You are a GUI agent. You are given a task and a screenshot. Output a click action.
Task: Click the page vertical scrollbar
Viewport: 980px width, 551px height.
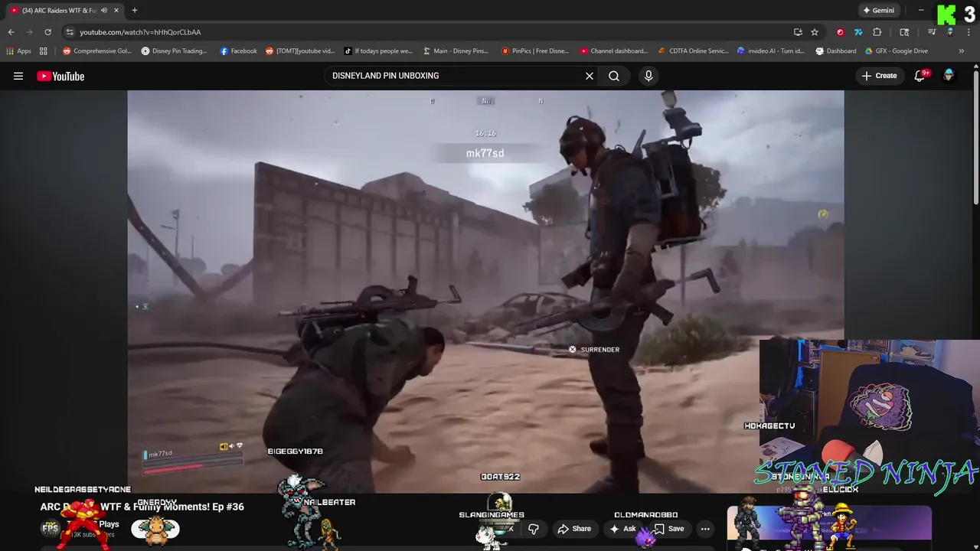click(976, 138)
